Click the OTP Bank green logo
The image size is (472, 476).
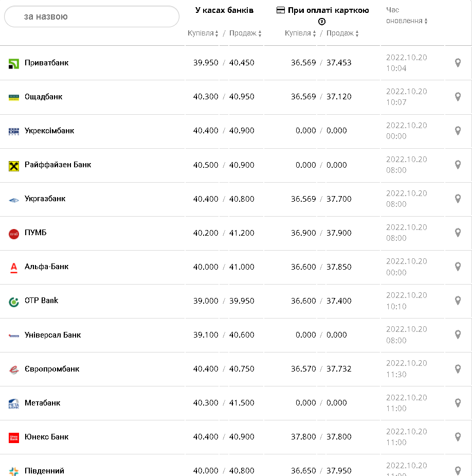pyautogui.click(x=14, y=302)
